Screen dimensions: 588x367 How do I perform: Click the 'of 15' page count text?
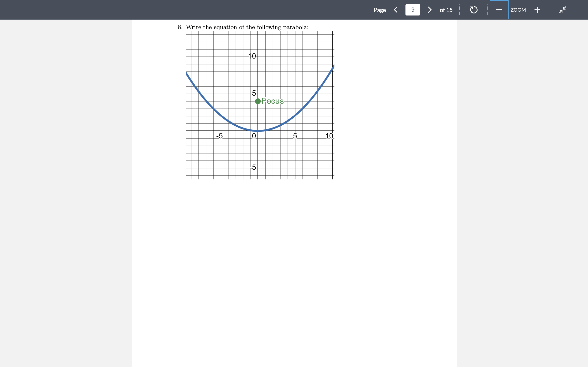coord(446,10)
